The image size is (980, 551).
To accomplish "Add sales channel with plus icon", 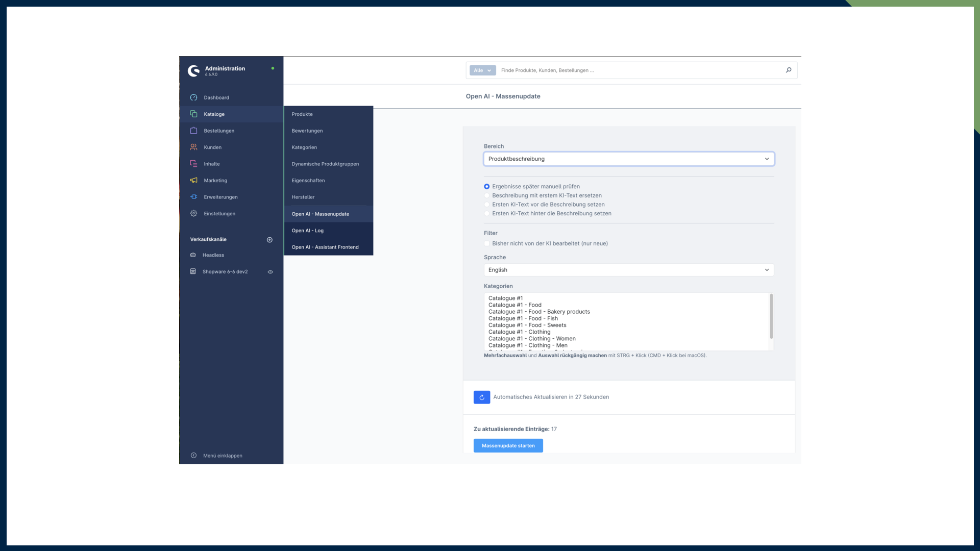I will click(x=269, y=240).
